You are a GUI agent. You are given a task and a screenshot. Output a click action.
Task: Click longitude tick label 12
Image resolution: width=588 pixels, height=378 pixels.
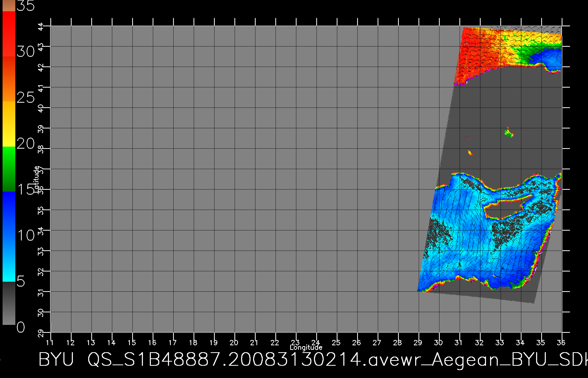pos(70,342)
